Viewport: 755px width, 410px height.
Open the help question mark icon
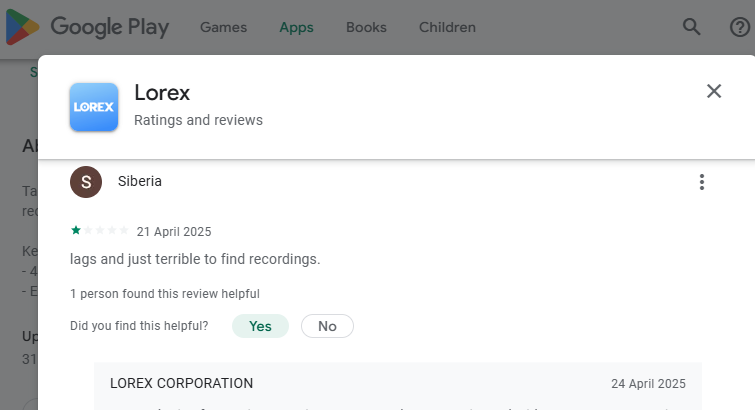[740, 27]
